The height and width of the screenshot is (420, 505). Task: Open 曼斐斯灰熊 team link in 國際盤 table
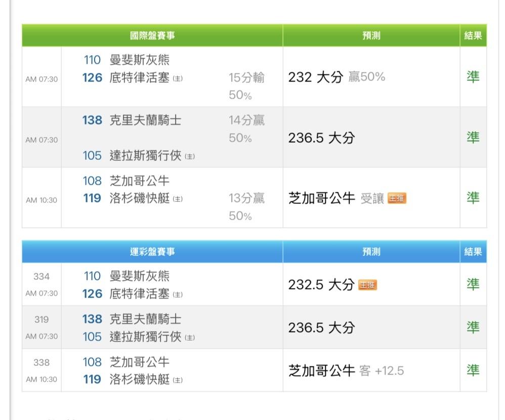click(140, 60)
